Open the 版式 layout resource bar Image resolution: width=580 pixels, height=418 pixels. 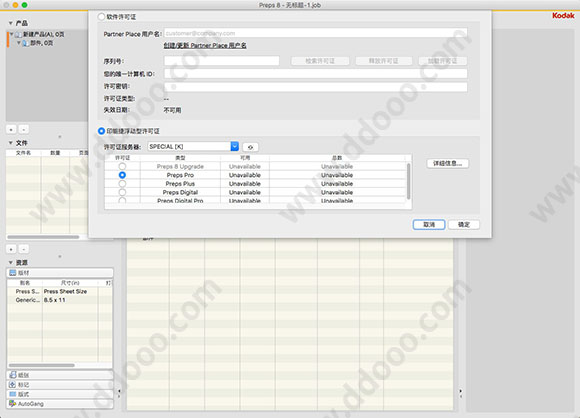60,394
